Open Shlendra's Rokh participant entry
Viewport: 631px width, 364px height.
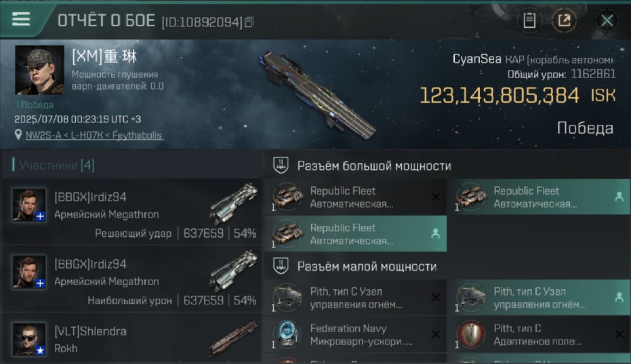click(x=132, y=340)
